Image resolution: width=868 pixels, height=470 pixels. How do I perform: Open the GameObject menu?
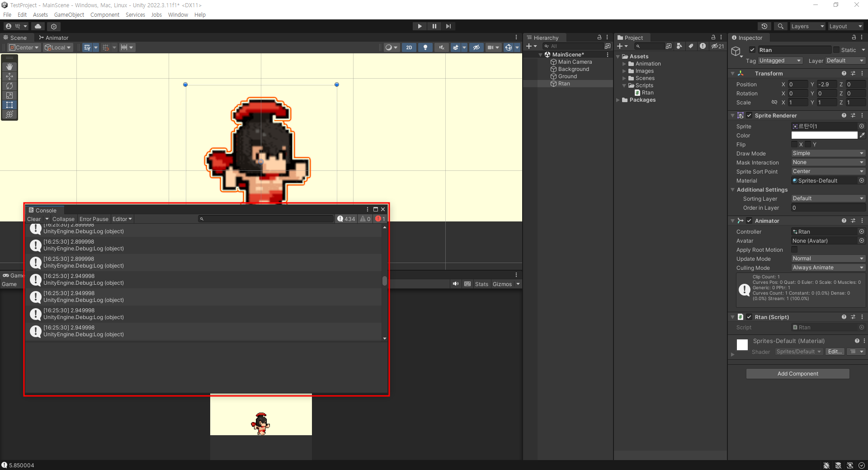[x=69, y=14]
